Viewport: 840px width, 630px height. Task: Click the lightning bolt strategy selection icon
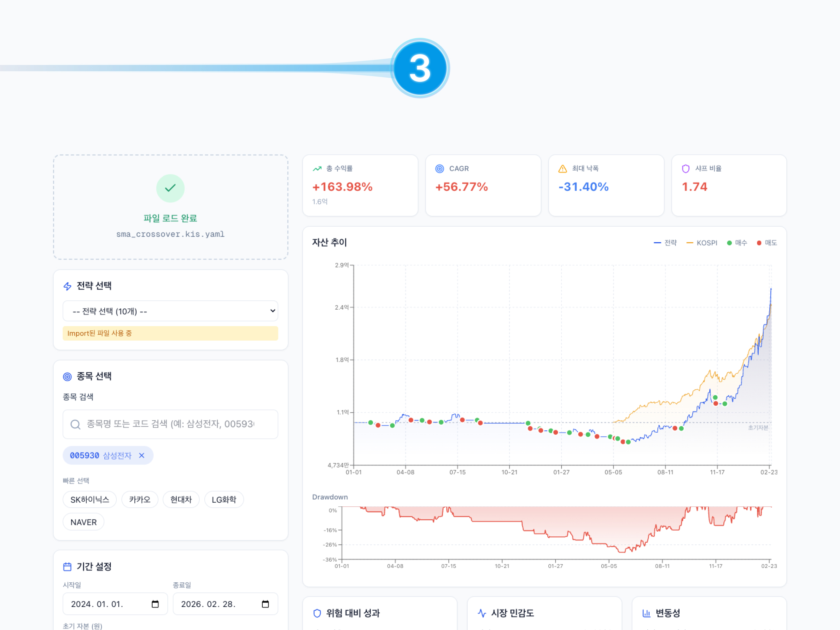pyautogui.click(x=67, y=286)
